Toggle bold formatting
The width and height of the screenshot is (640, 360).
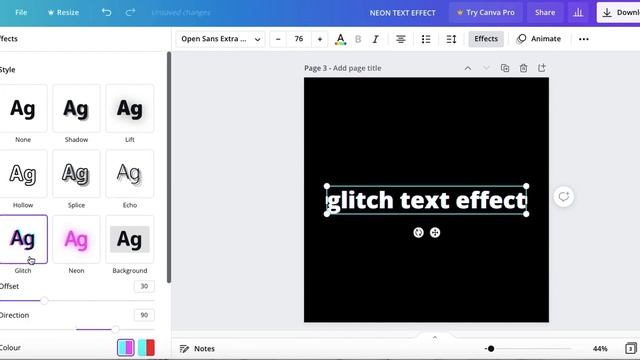[358, 39]
